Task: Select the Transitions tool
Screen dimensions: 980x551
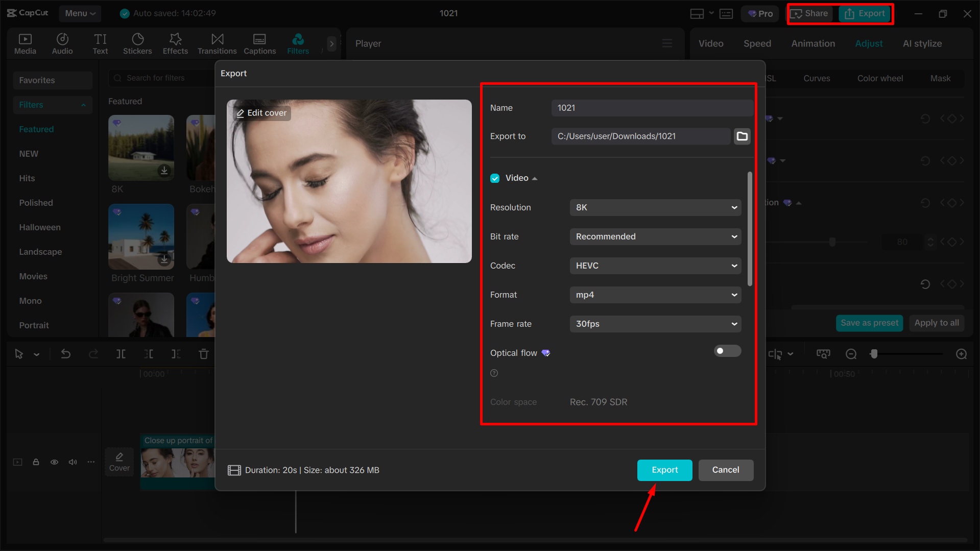Action: pos(217,43)
